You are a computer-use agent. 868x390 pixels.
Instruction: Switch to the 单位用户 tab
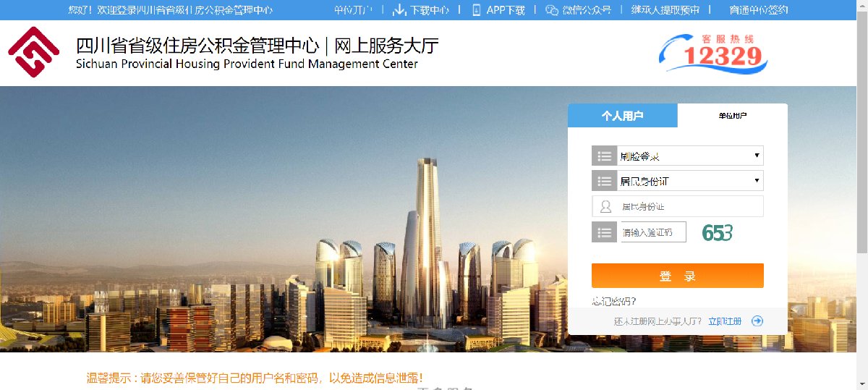(733, 116)
